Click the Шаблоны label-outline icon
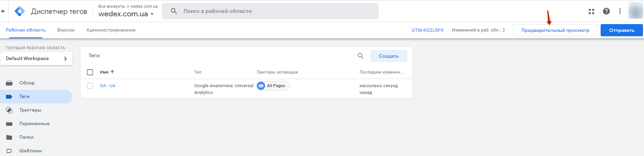 [x=9, y=151]
